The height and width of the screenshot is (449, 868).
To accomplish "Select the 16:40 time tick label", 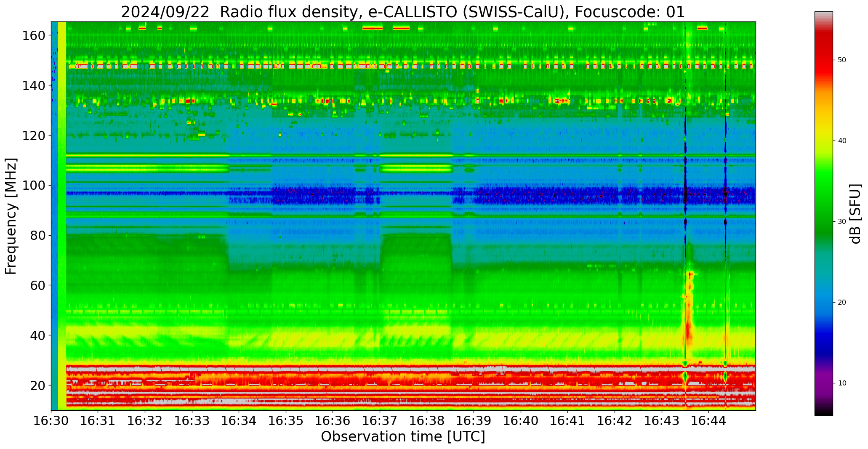I will pyautogui.click(x=521, y=420).
